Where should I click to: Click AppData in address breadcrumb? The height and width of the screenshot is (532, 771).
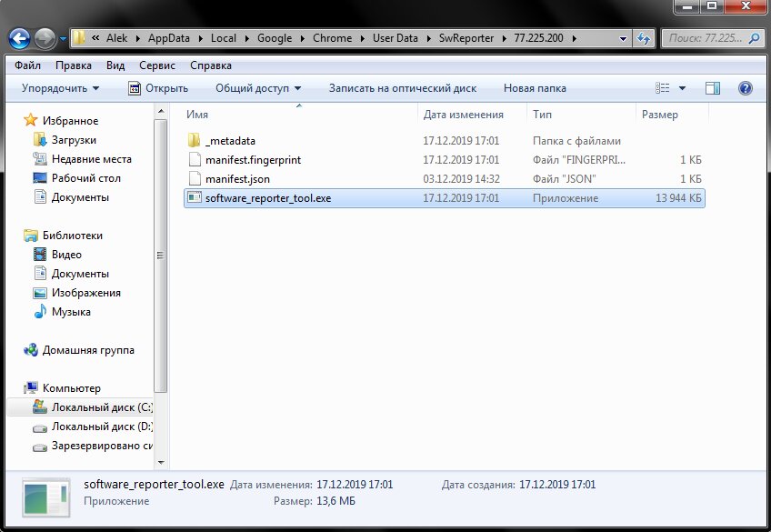(x=169, y=38)
